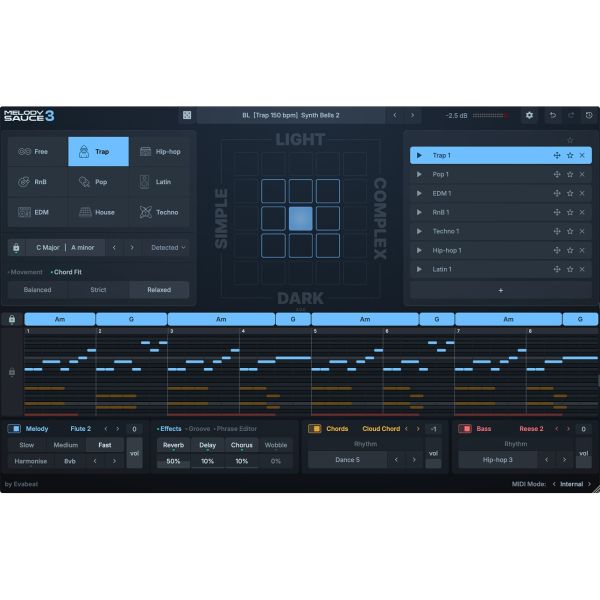Open settings gear icon
Viewport: 600px width, 600px height.
[529, 115]
